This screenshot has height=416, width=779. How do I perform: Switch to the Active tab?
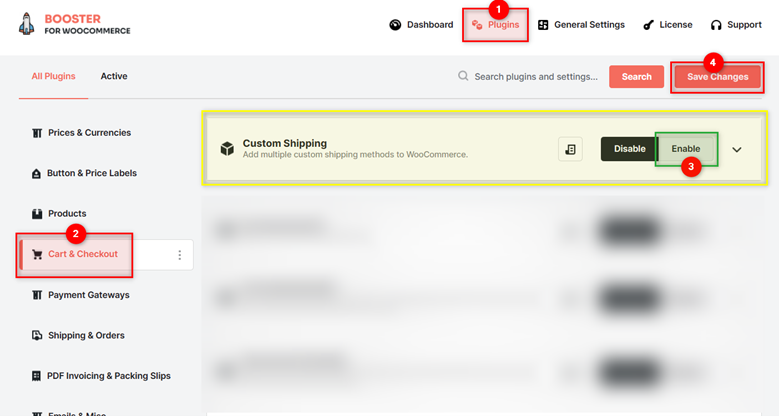point(114,76)
